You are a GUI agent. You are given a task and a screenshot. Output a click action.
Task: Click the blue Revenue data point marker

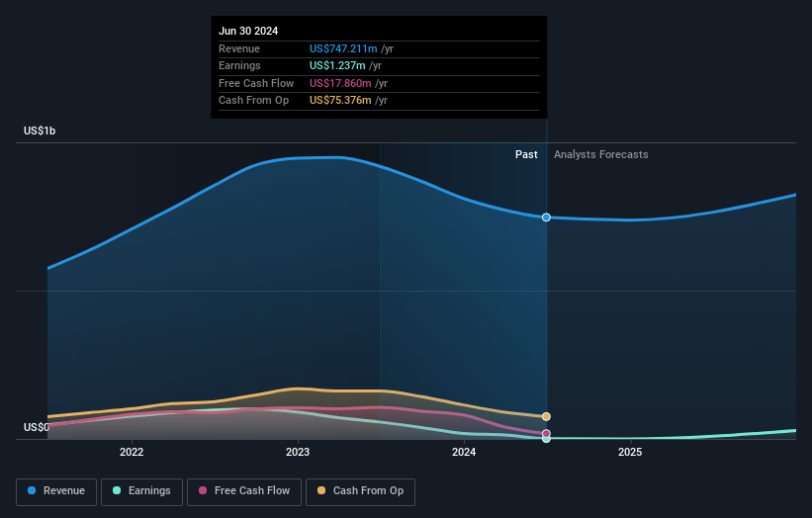[x=546, y=217]
